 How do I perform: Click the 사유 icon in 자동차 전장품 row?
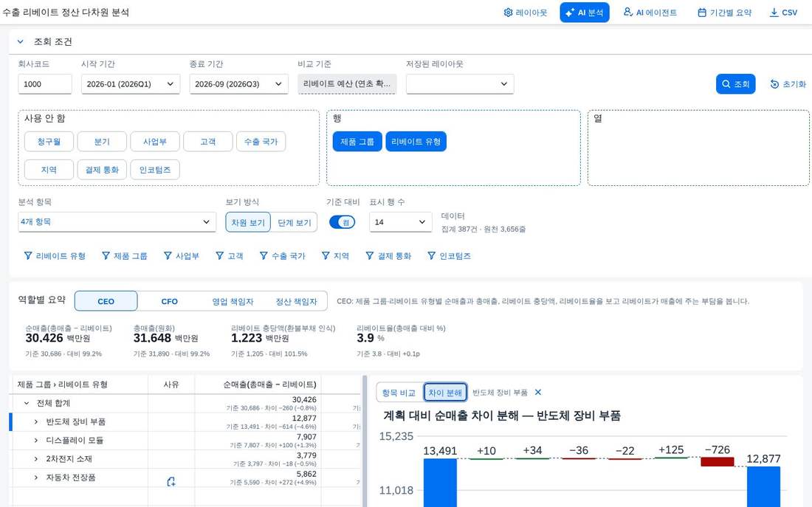point(171,482)
